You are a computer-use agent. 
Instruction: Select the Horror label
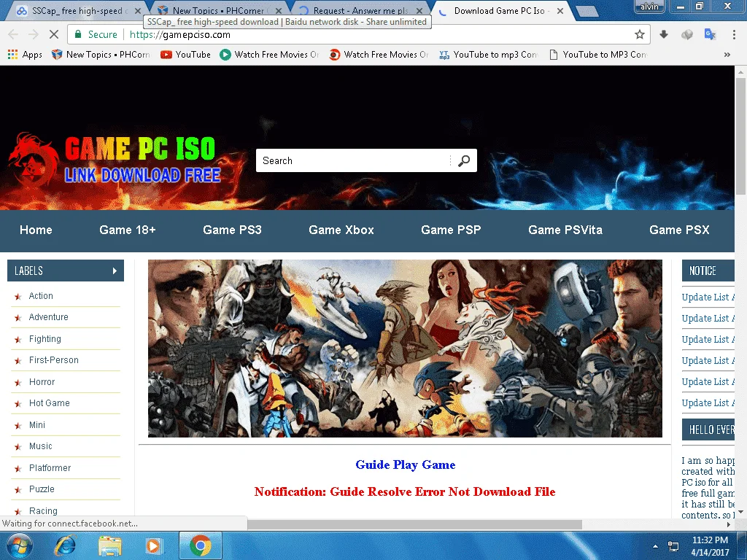click(x=42, y=381)
